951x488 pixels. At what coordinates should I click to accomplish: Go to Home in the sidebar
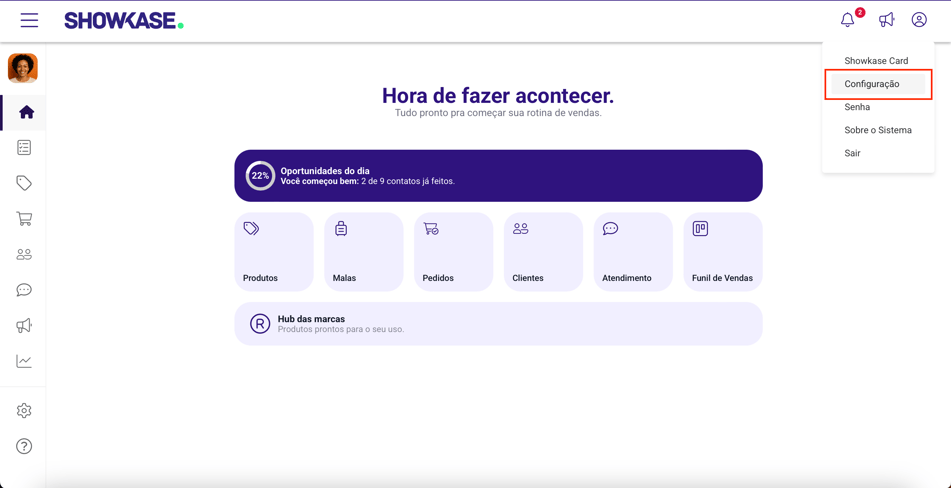coord(25,112)
